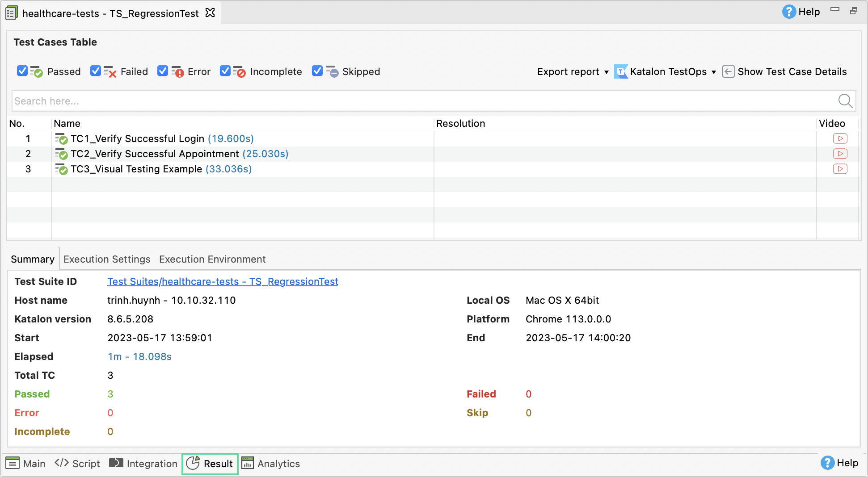The height and width of the screenshot is (477, 868).
Task: Click the Help button at bottom right
Action: [x=839, y=463]
